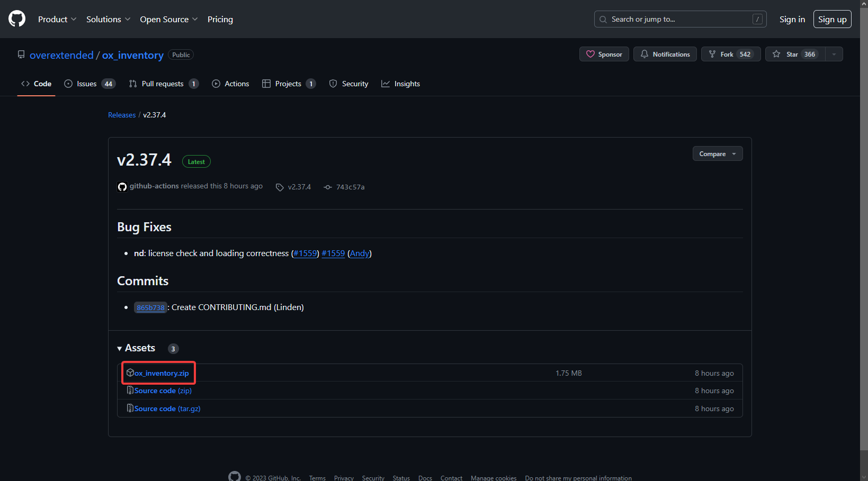This screenshot has width=868, height=481.
Task: Click the Public visibility label
Action: pos(181,55)
